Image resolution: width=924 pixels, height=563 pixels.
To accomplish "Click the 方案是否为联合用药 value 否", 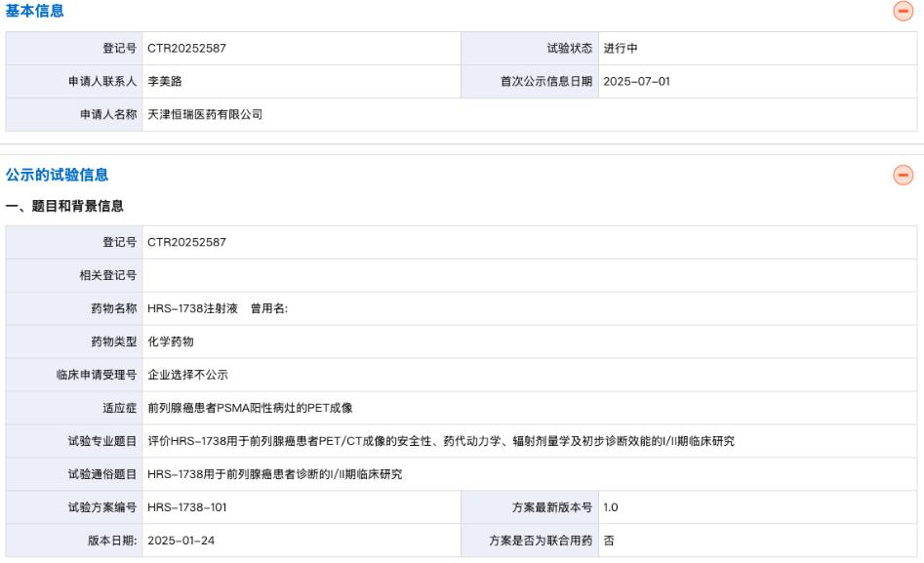I will [609, 541].
